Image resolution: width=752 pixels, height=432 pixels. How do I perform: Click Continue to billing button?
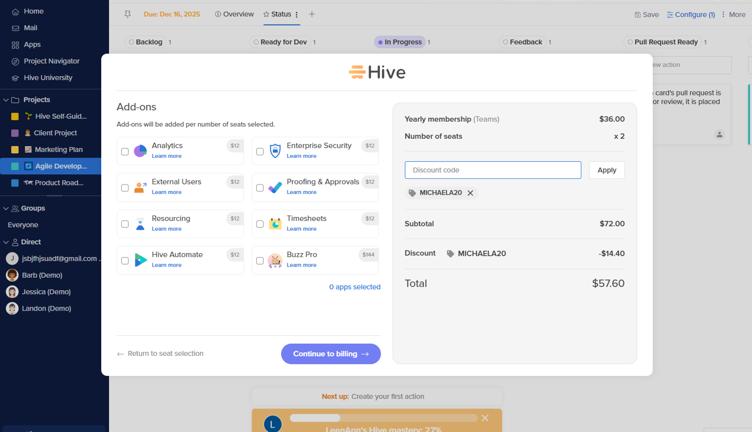coord(330,354)
